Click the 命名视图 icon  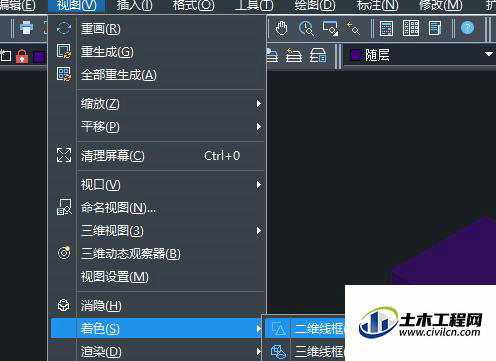[64, 207]
